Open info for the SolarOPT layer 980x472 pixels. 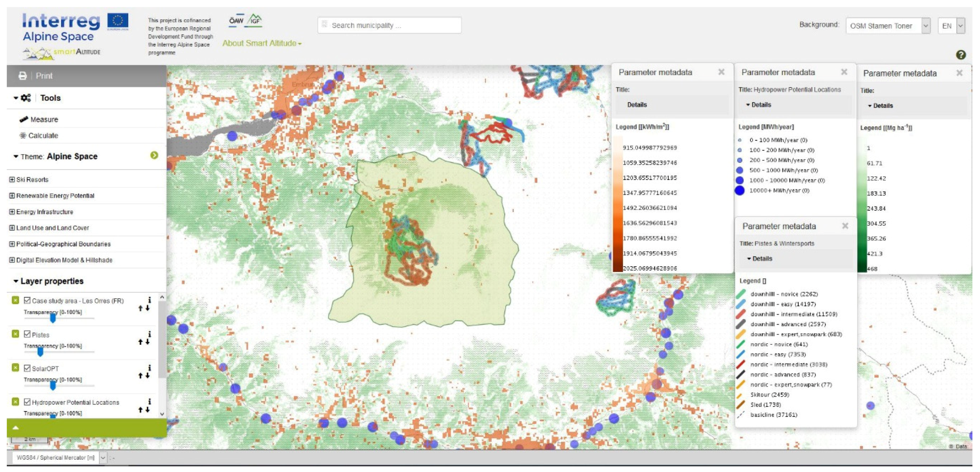pyautogui.click(x=150, y=368)
